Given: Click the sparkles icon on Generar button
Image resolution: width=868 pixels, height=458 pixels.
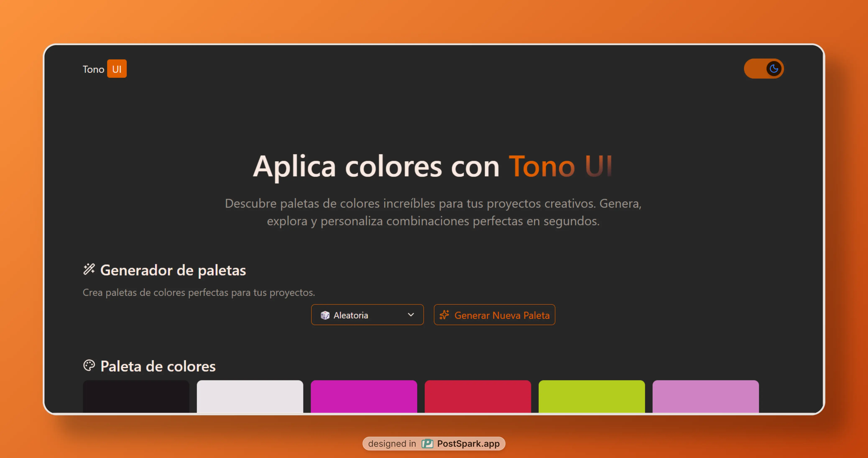Looking at the screenshot, I should click(444, 315).
